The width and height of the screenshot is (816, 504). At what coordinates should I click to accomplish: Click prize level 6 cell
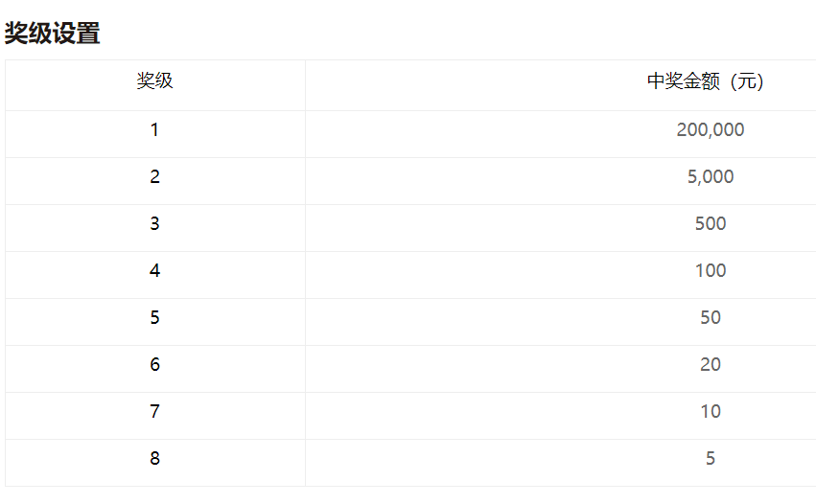pyautogui.click(x=155, y=369)
